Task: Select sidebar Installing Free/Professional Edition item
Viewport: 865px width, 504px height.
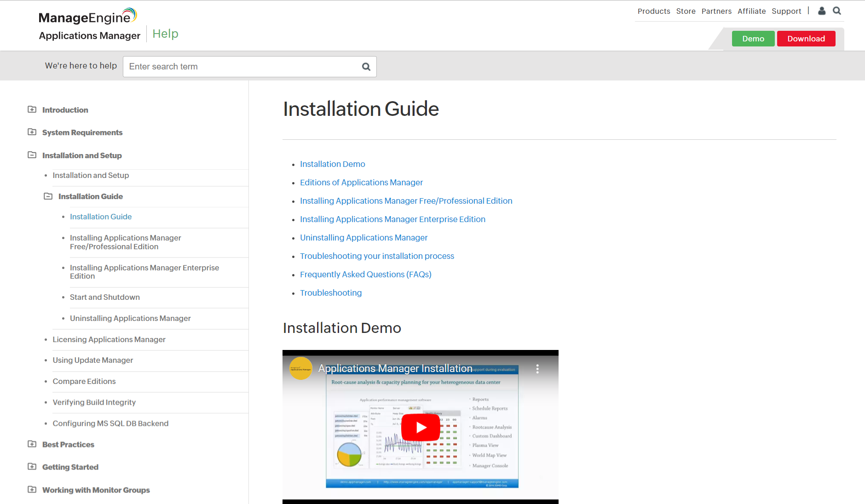Action: (125, 242)
